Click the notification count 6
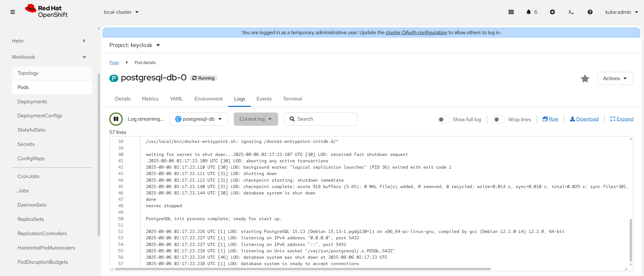This screenshot has height=276, width=644. tap(536, 12)
